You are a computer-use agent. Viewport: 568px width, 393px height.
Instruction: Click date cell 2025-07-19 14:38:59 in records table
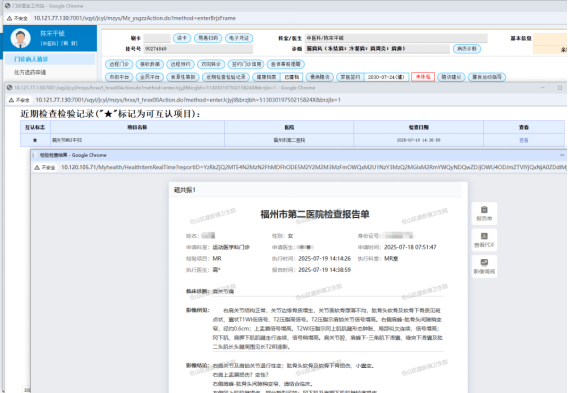[x=418, y=140]
